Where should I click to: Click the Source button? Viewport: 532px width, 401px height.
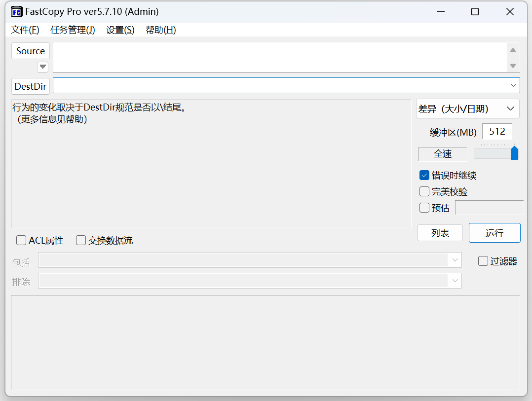(31, 51)
